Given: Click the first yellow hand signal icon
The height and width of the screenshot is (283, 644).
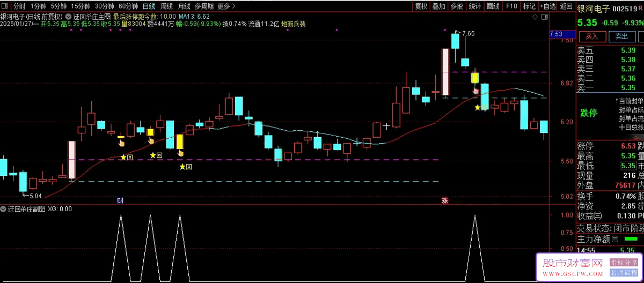Looking at the screenshot, I should coord(121,142).
